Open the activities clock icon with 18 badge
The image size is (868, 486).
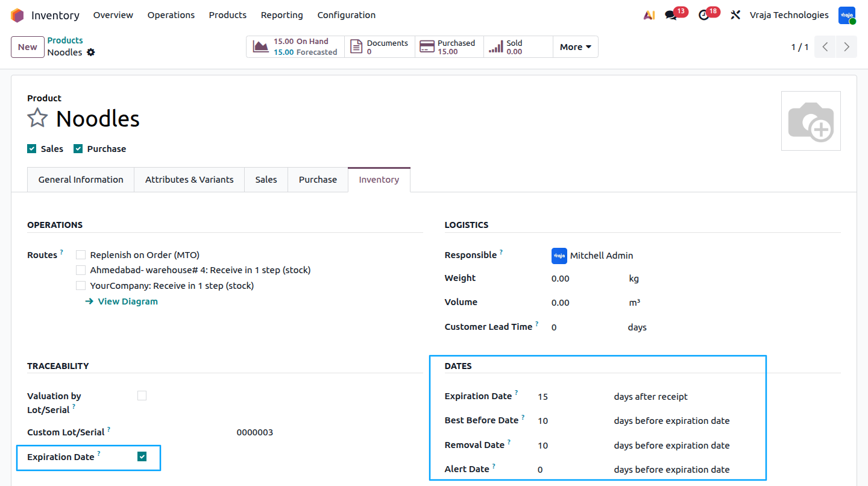pos(704,15)
